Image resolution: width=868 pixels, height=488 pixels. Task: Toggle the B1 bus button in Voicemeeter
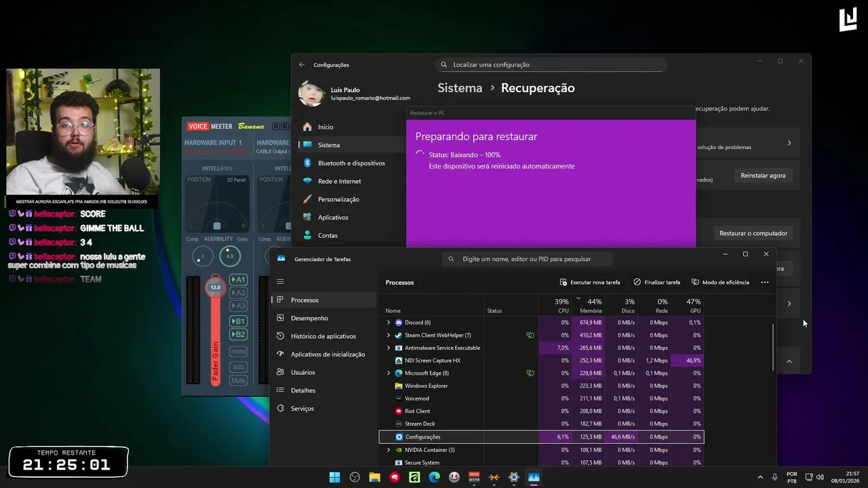(x=238, y=321)
